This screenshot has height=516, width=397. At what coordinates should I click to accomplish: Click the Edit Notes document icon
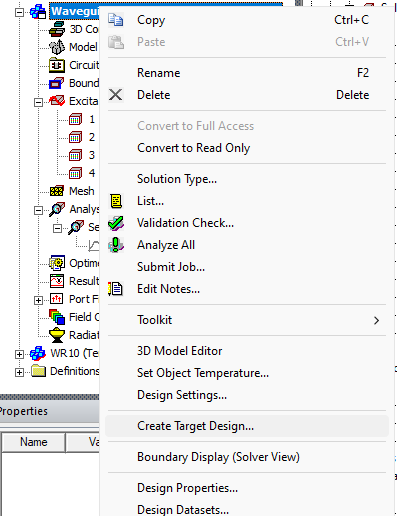point(116,289)
